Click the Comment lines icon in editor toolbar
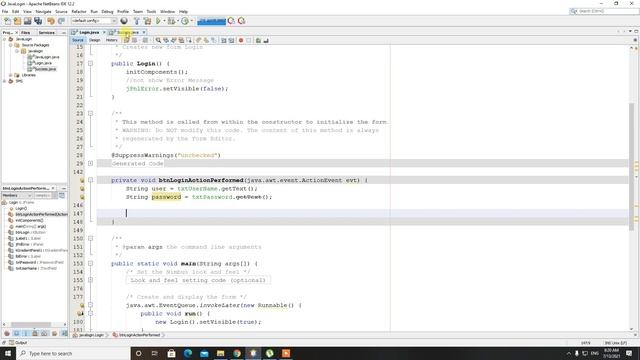Image resolution: width=640 pixels, height=360 pixels. [x=258, y=40]
